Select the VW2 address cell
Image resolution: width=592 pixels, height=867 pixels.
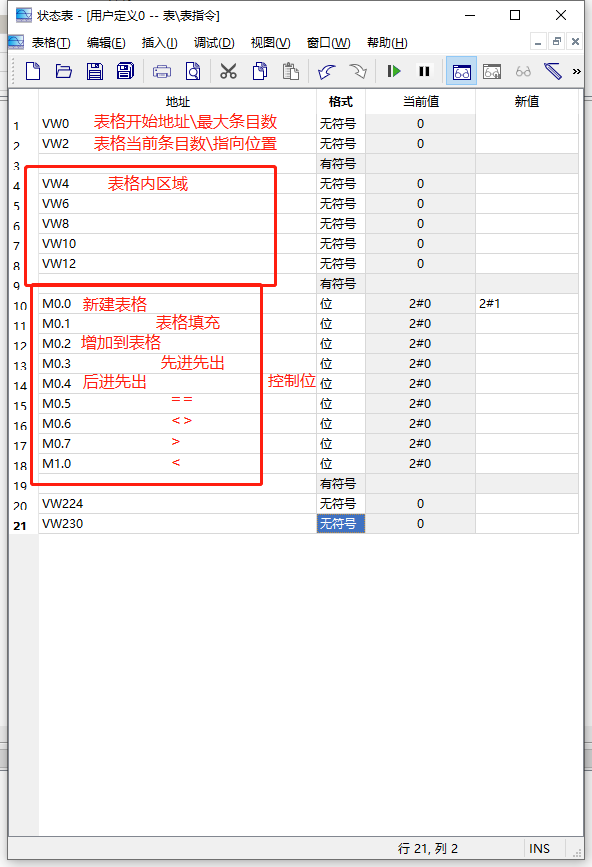point(177,144)
